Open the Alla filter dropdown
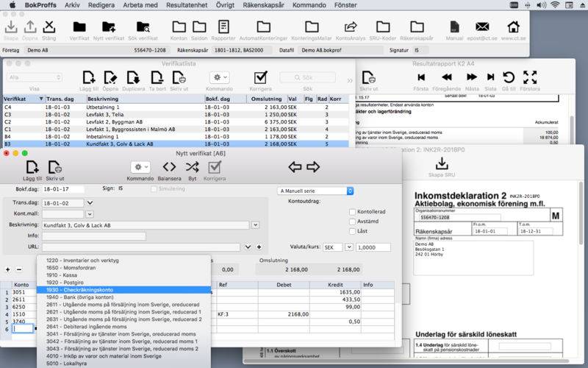The height and width of the screenshot is (368, 588). pyautogui.click(x=35, y=77)
